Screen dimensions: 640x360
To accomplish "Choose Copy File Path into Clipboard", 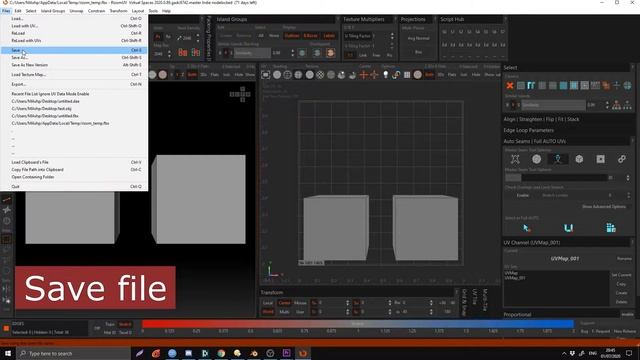I will 73,170.
